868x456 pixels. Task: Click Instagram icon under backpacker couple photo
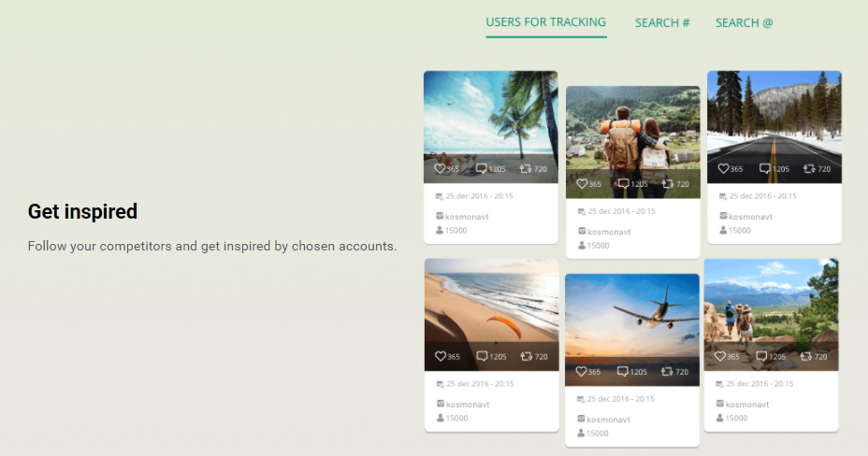tap(582, 231)
